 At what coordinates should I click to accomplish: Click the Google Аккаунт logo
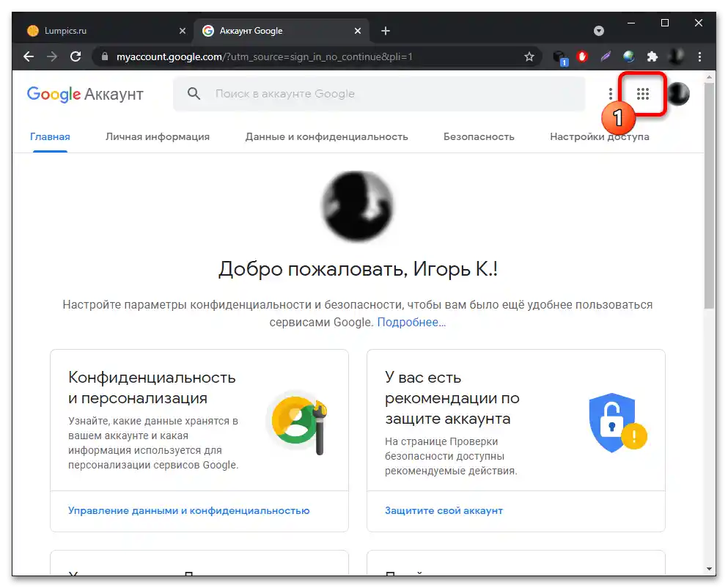[x=85, y=94]
